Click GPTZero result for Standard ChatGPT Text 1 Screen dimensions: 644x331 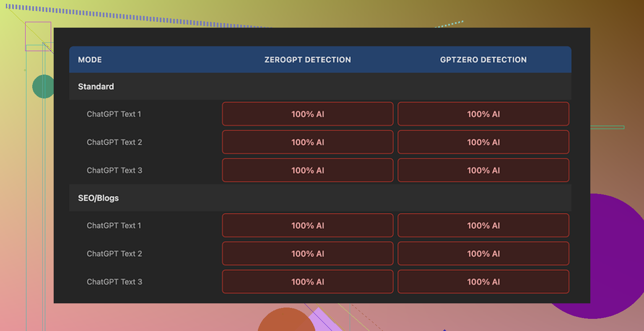pyautogui.click(x=483, y=114)
